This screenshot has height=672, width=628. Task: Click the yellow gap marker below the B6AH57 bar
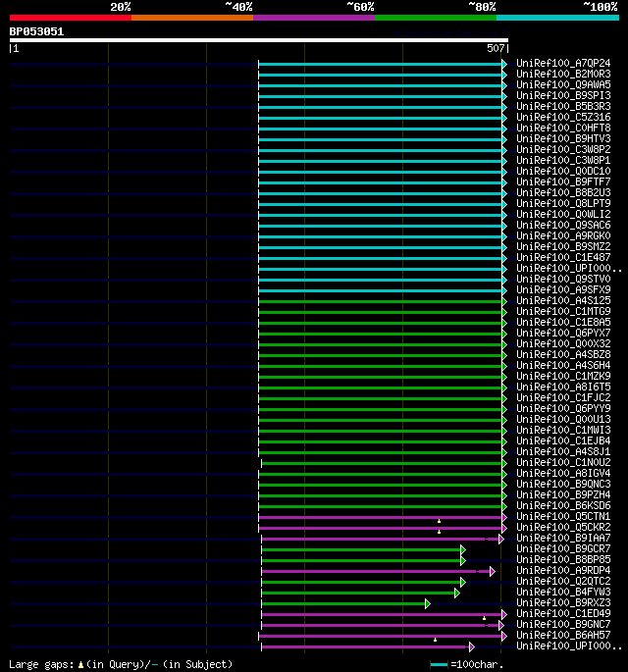(435, 640)
